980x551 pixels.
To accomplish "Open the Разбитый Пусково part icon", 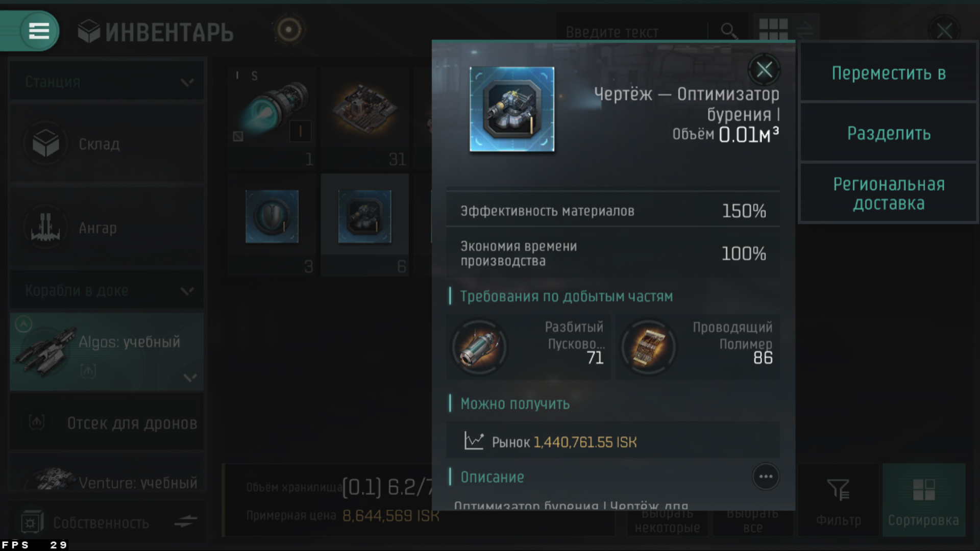I will click(479, 347).
